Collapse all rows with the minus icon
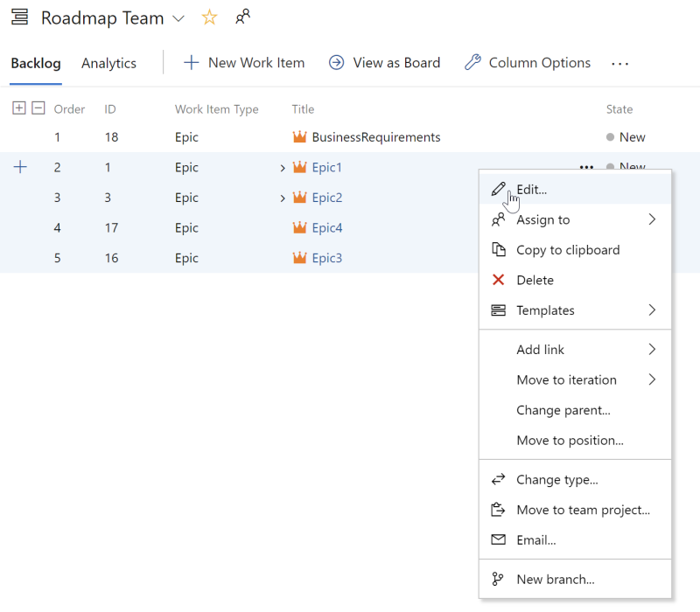700x612 pixels. pyautogui.click(x=37, y=108)
